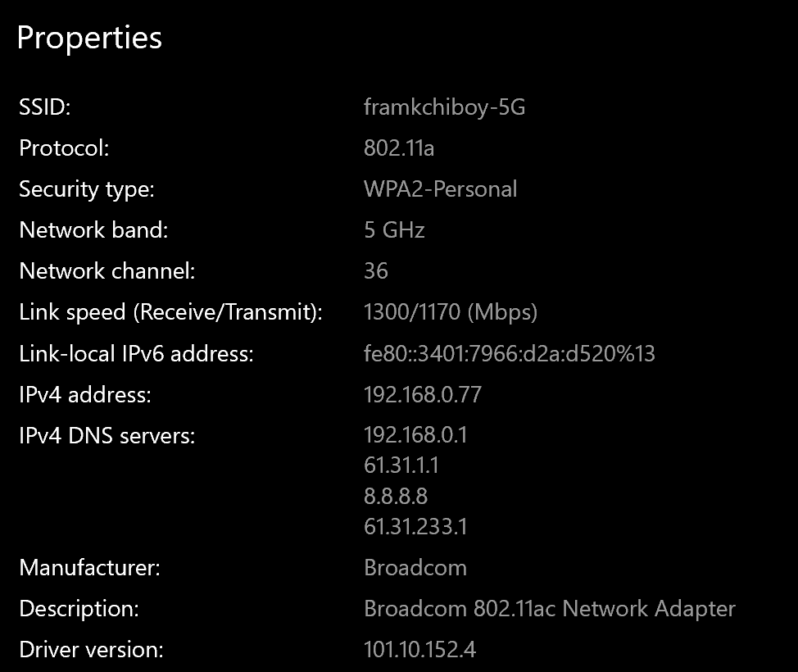Click the "Link speed (Receive/Transmit):" label
The image size is (798, 672).
[170, 312]
